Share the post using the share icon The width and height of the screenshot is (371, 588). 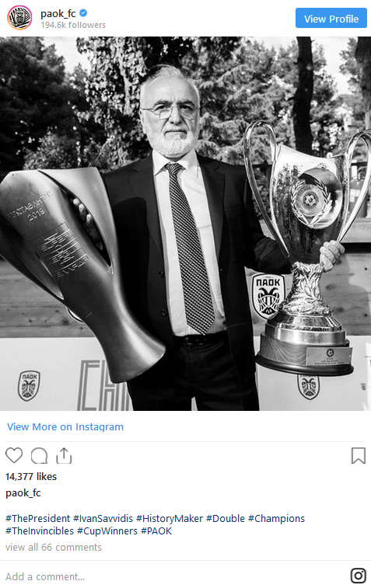tap(64, 455)
